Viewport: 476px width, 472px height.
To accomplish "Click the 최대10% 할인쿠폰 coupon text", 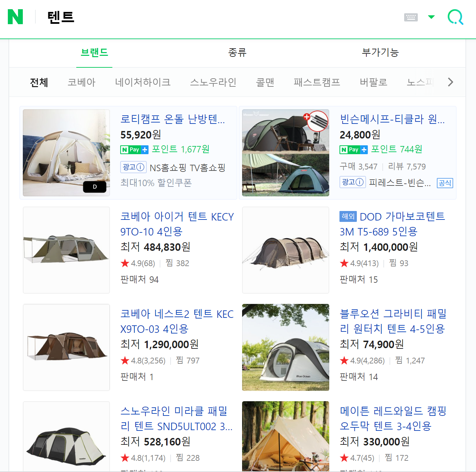I will 156,183.
